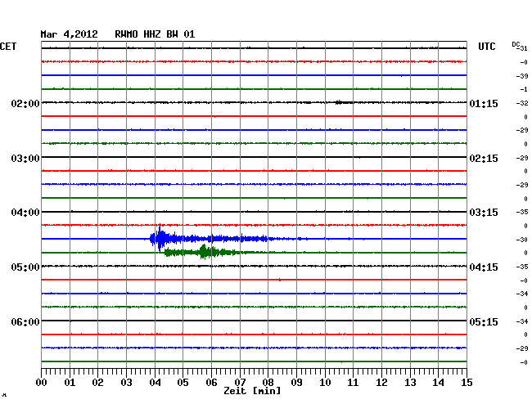The height and width of the screenshot is (404, 532).
Task: Click the DC offset value -32
Action: click(x=522, y=103)
